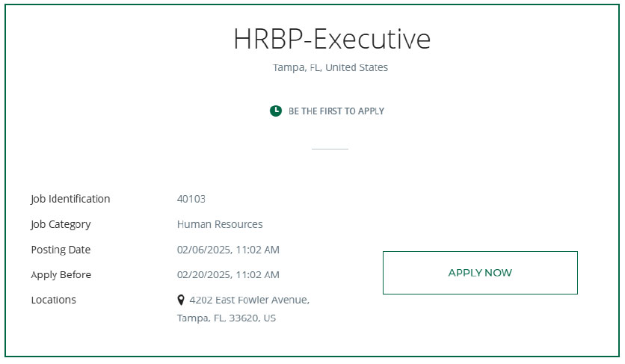
Task: Select posting date 02/06/2025, 11:02 AM
Action: click(228, 250)
